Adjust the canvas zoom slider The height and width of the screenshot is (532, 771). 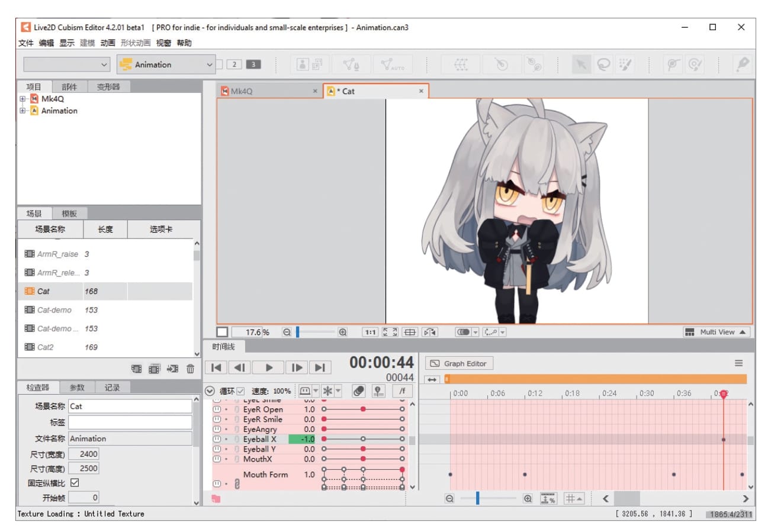[x=297, y=333]
